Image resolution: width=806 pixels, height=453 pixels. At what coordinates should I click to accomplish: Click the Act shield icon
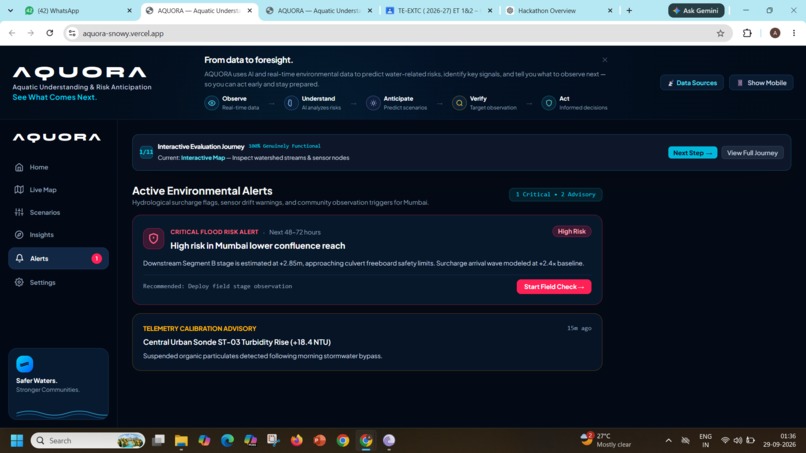(548, 103)
